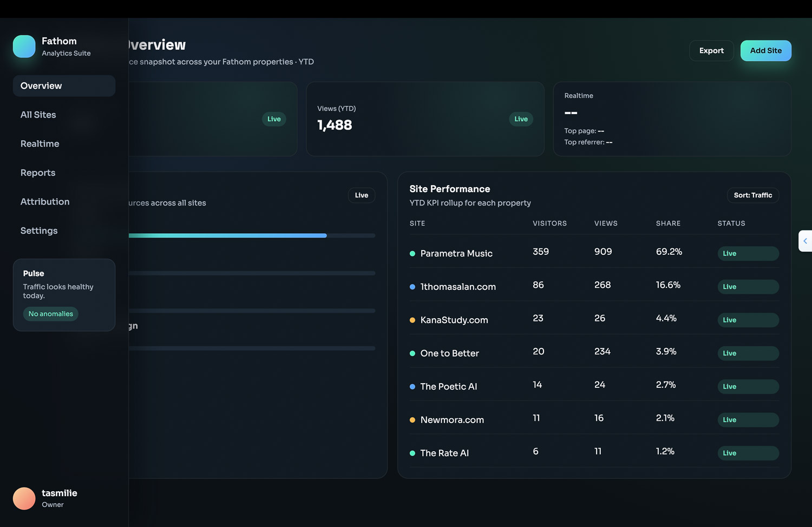Go to the Attribution section
This screenshot has width=812, height=527.
tap(45, 202)
